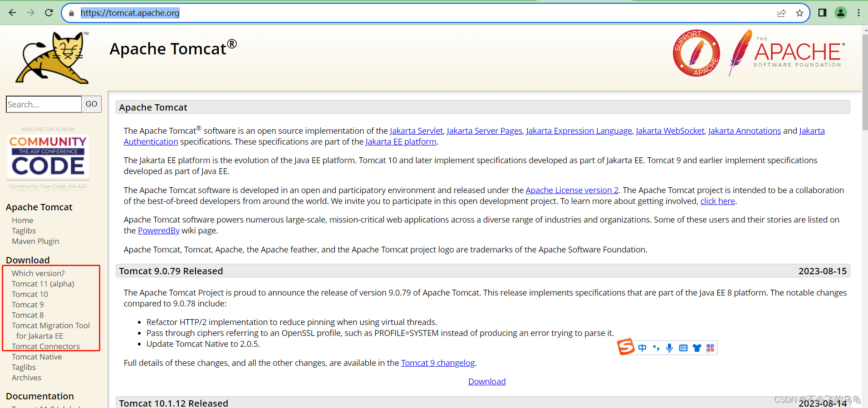Screen dimensions: 868x408
Task: Open the Sogou skin shirt icon
Action: pyautogui.click(x=697, y=348)
